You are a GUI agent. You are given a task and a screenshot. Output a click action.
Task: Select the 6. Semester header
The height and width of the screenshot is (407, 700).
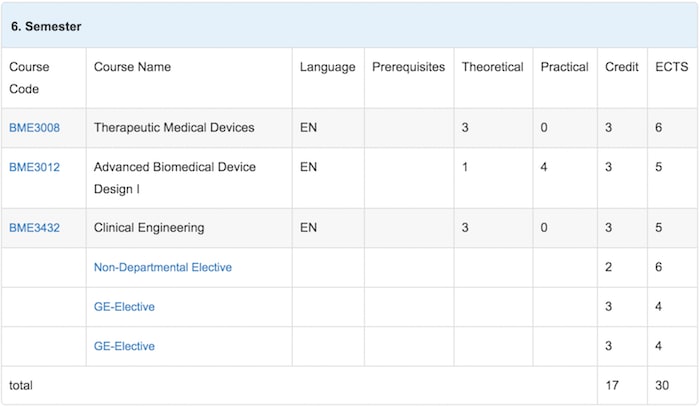coord(46,26)
